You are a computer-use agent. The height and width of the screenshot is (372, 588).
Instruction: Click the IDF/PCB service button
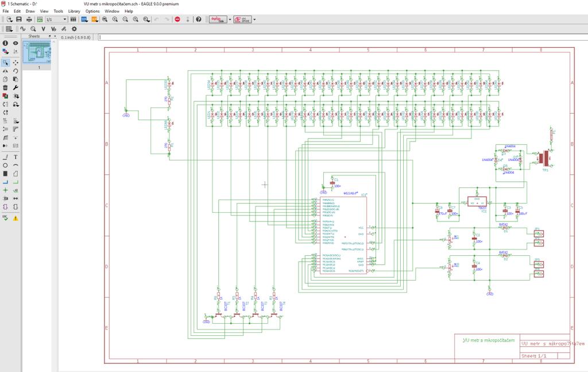[x=242, y=20]
